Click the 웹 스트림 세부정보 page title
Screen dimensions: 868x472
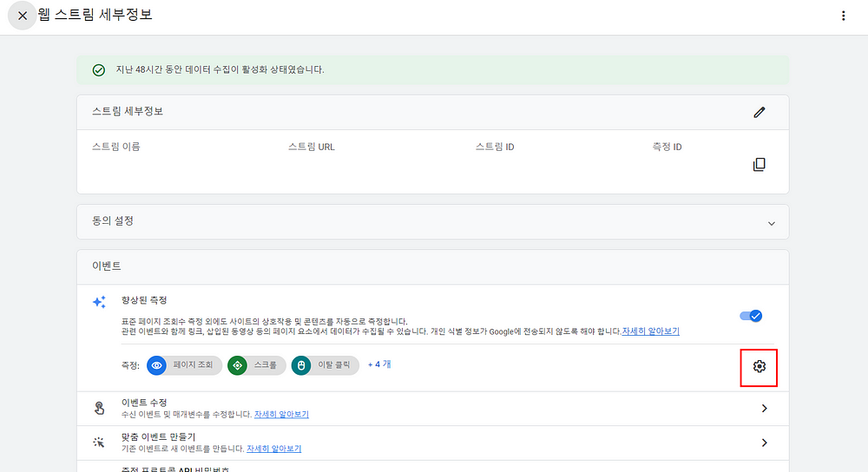[x=95, y=15]
